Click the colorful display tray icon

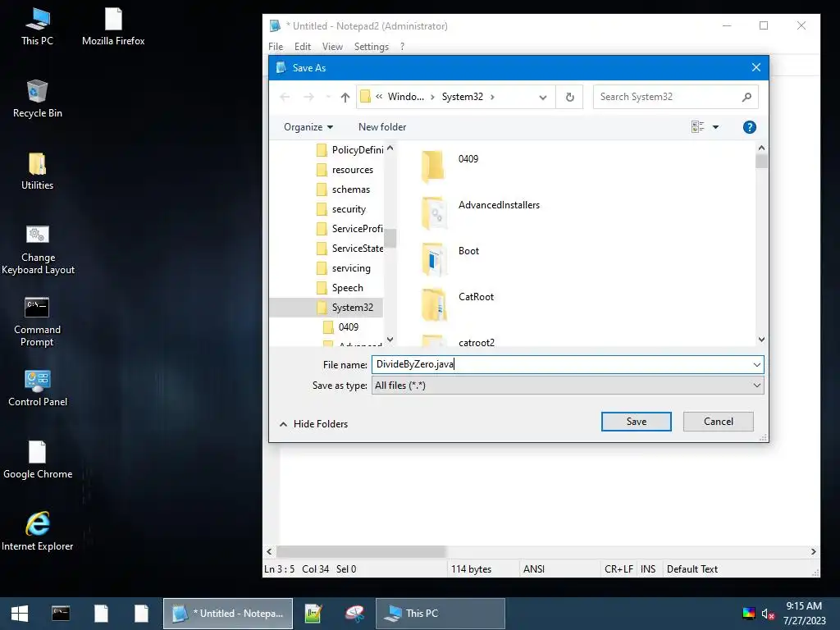(x=749, y=614)
